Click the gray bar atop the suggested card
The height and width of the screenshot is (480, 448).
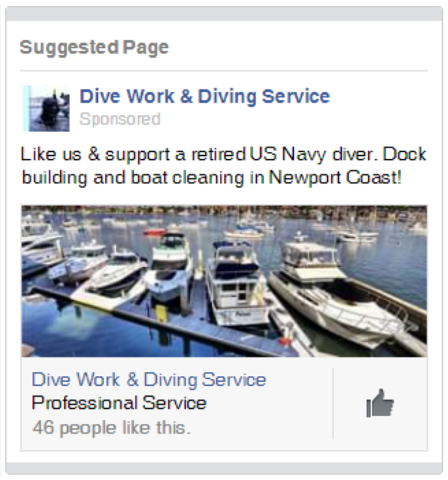[x=224, y=14]
